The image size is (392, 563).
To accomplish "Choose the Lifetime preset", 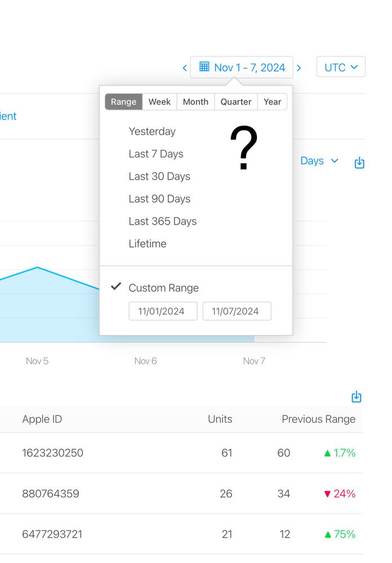I will (148, 244).
